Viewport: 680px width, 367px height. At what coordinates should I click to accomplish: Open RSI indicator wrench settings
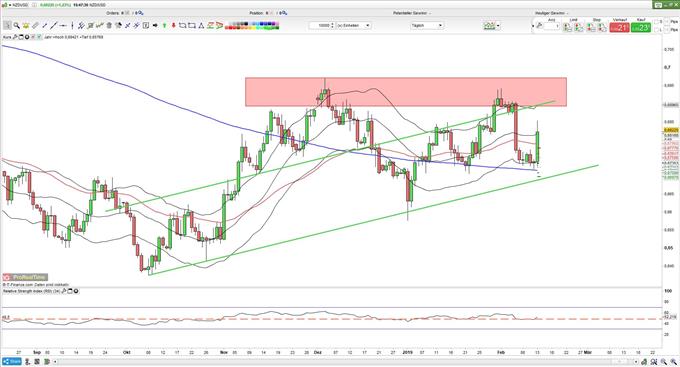(x=64, y=291)
